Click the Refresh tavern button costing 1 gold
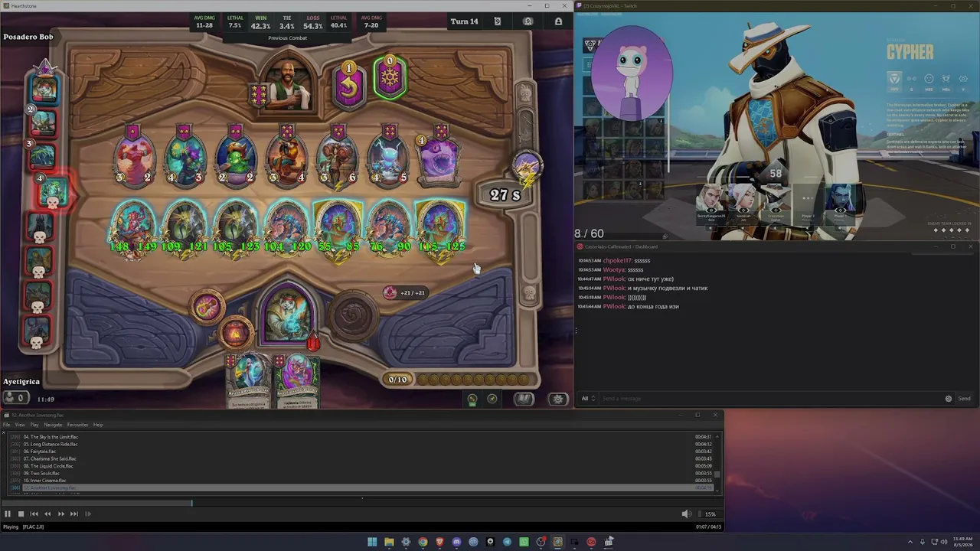 click(x=348, y=84)
